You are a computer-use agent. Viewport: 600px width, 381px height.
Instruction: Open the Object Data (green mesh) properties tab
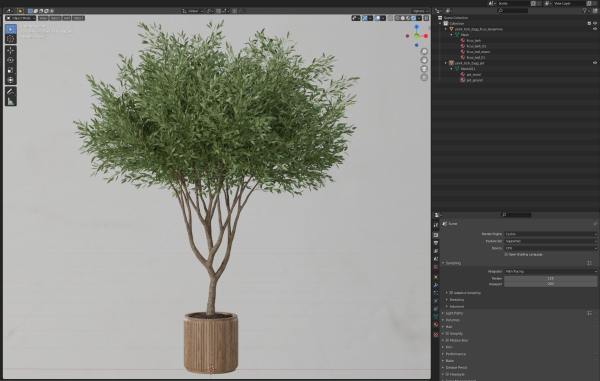(436, 317)
